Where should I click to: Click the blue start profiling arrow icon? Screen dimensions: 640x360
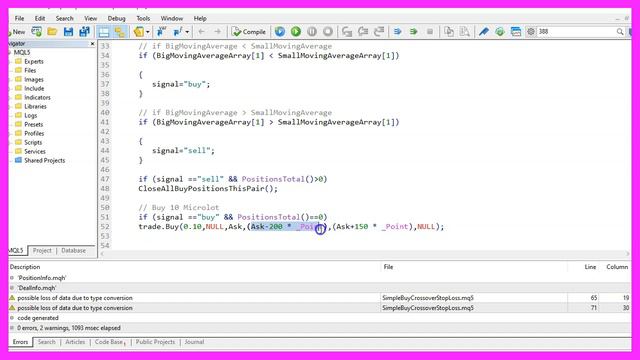point(398,31)
